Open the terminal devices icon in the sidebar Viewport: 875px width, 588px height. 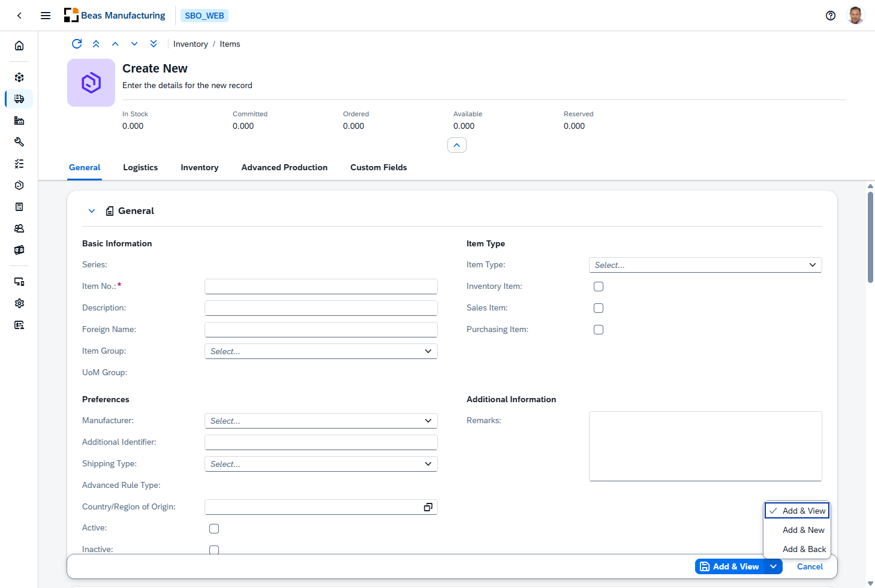19,282
